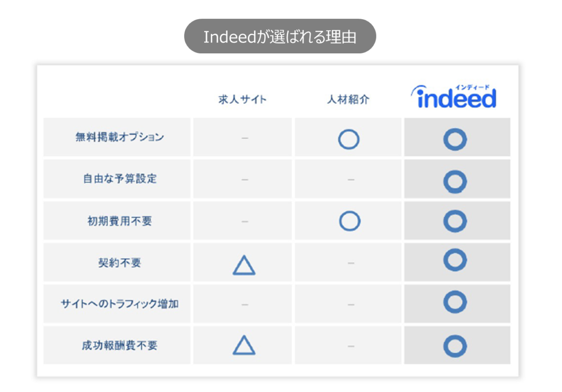Select the Indeed circle for 契約不要
The height and width of the screenshot is (392, 562).
[455, 260]
